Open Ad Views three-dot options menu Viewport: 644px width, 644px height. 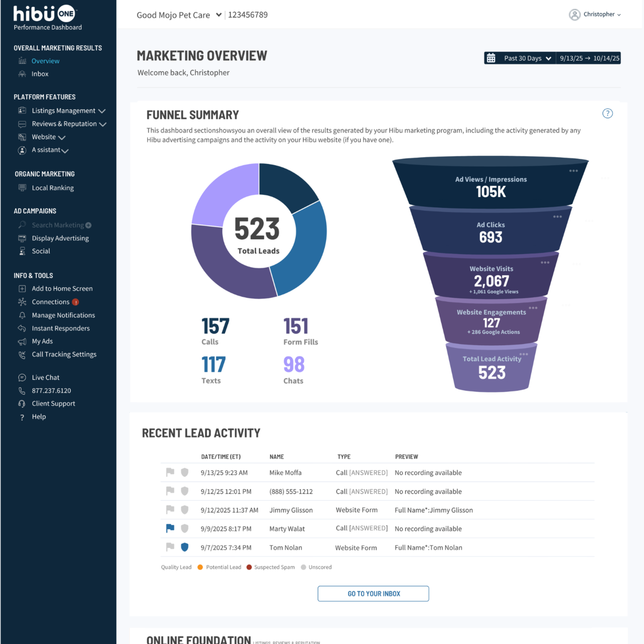click(x=573, y=171)
